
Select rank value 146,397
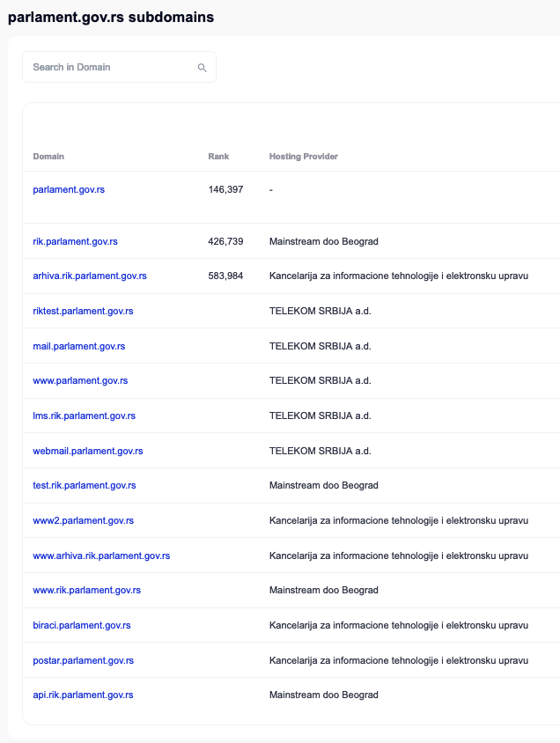(x=225, y=189)
